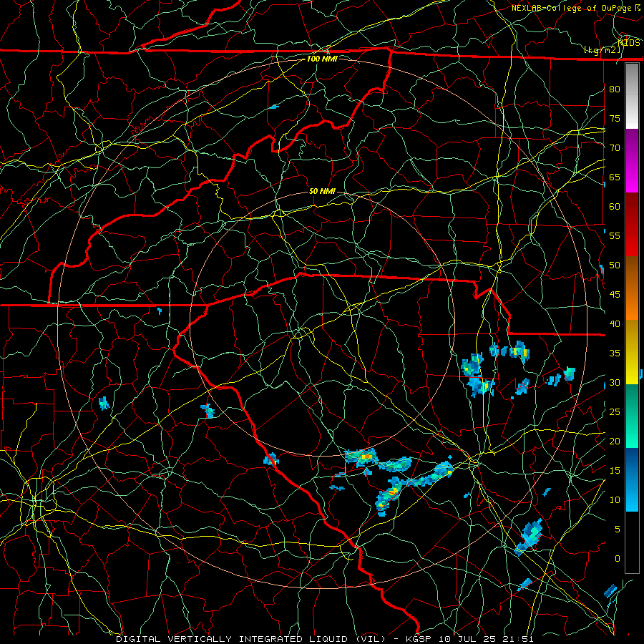Click the legend value "35"
The image size is (644, 644).
coord(615,353)
